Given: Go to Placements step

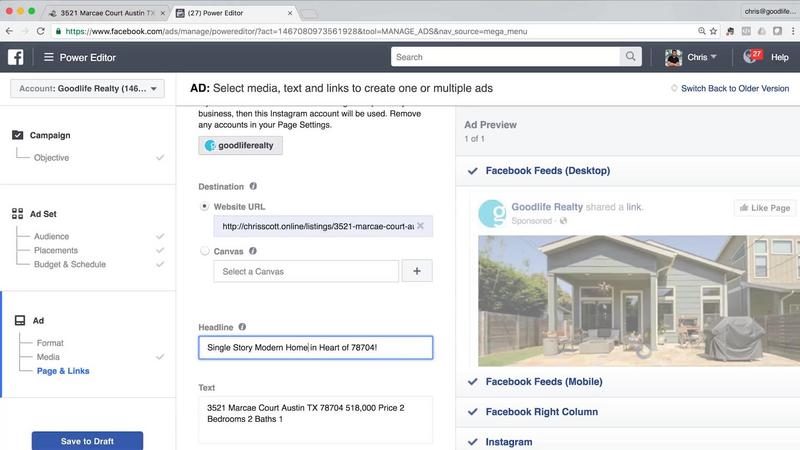Looking at the screenshot, I should (x=56, y=250).
